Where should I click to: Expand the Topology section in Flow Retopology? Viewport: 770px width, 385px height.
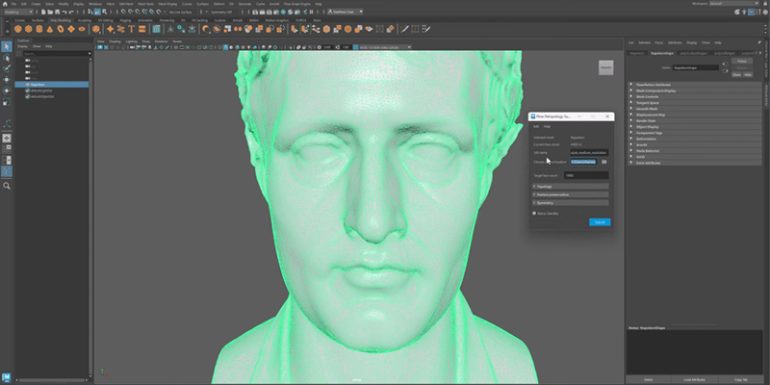point(570,186)
